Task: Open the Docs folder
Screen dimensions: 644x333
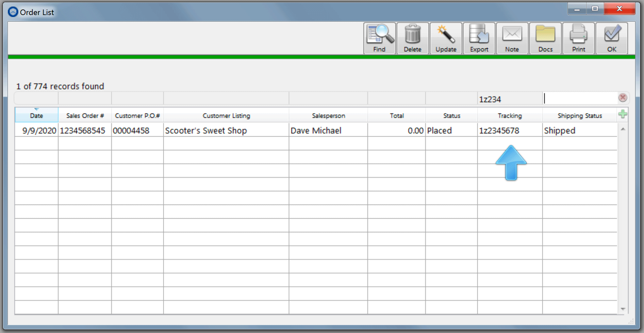Action: (545, 38)
